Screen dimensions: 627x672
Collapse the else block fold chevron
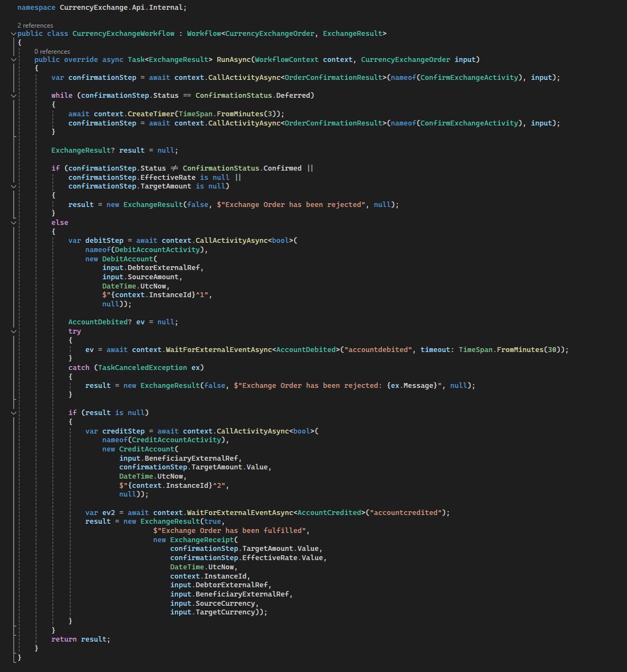[x=14, y=223]
